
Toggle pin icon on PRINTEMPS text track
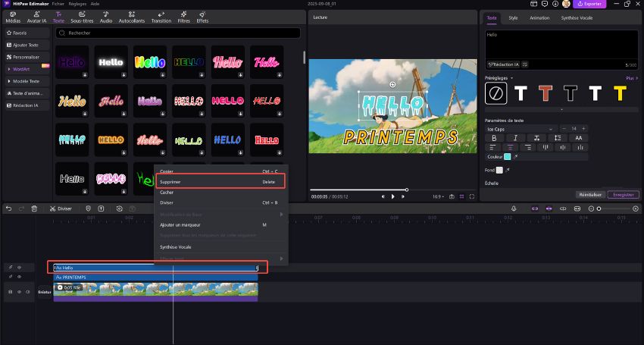click(x=11, y=278)
